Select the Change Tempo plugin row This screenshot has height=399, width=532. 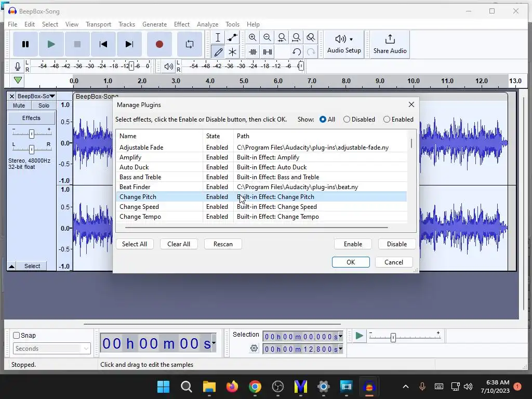262,217
